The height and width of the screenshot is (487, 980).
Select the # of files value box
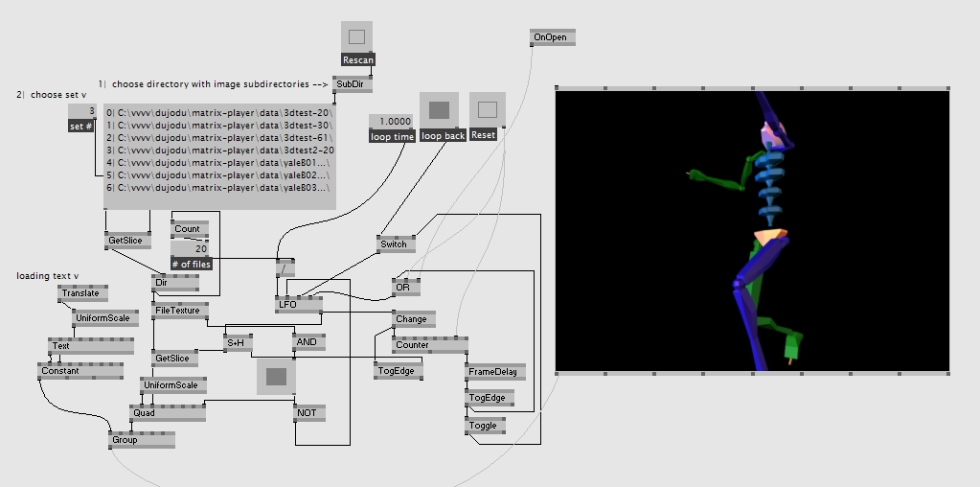click(x=191, y=248)
